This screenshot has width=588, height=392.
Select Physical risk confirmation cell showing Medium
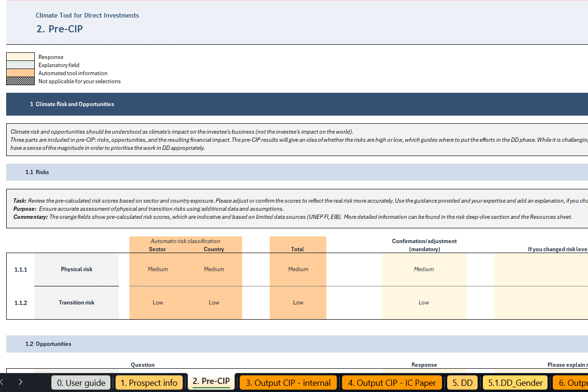(424, 269)
